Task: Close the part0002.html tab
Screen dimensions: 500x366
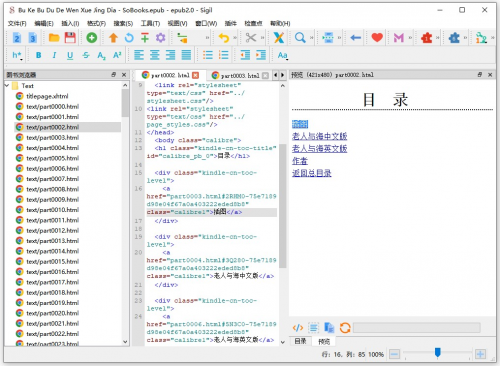Action: [x=196, y=75]
